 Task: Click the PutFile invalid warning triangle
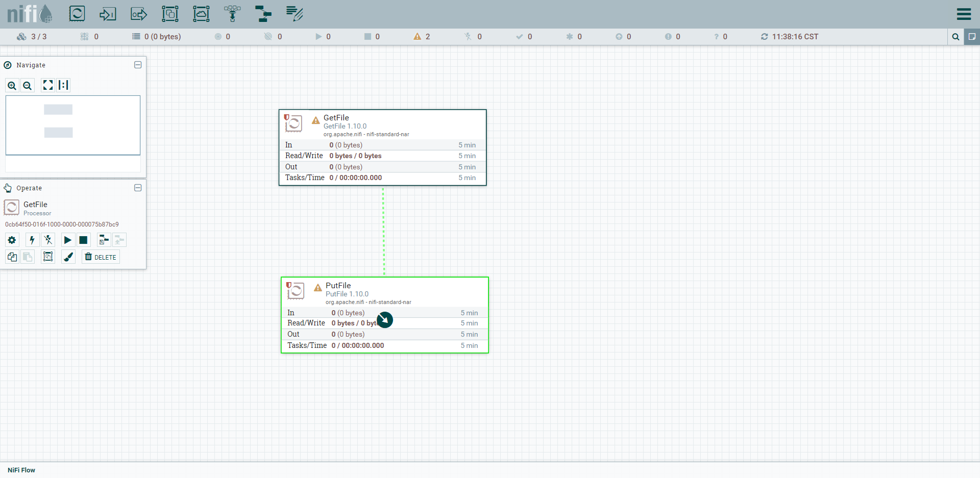(x=318, y=288)
